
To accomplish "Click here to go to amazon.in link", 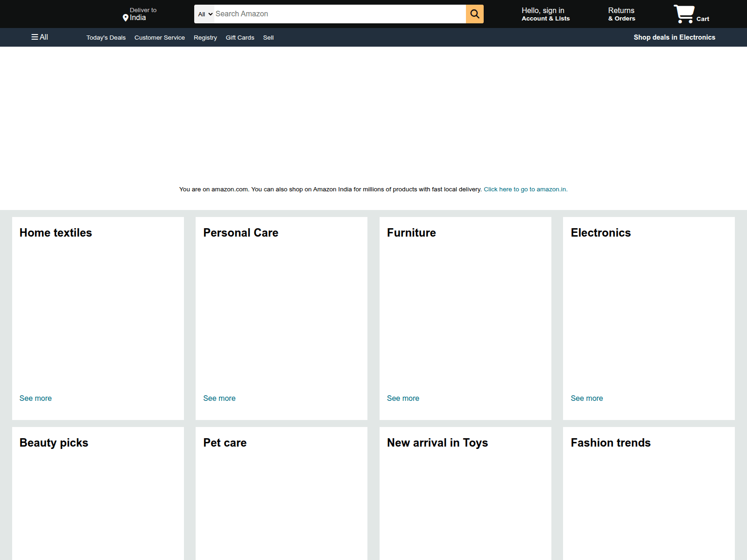I will tap(526, 189).
